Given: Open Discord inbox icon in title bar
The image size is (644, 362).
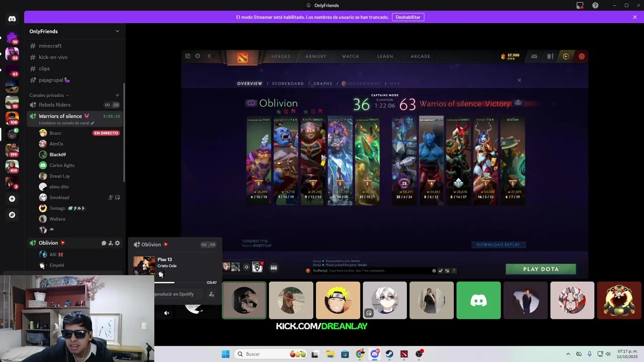Looking at the screenshot, I should tap(580, 6).
